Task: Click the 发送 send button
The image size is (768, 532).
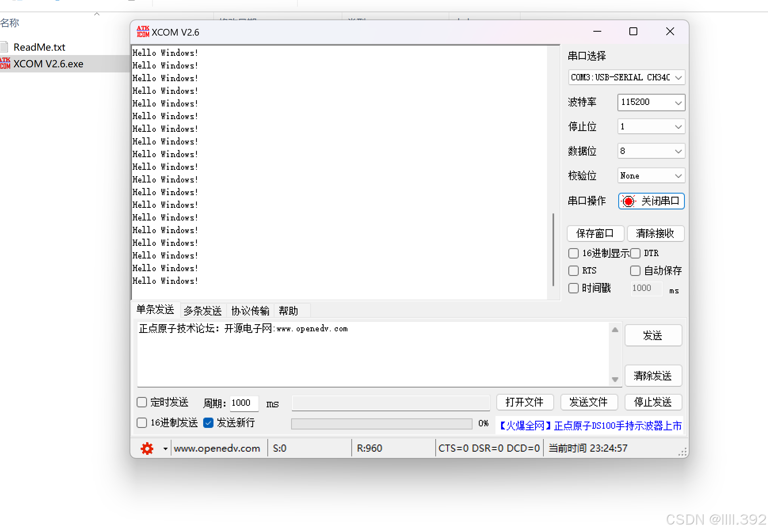Action: 653,335
